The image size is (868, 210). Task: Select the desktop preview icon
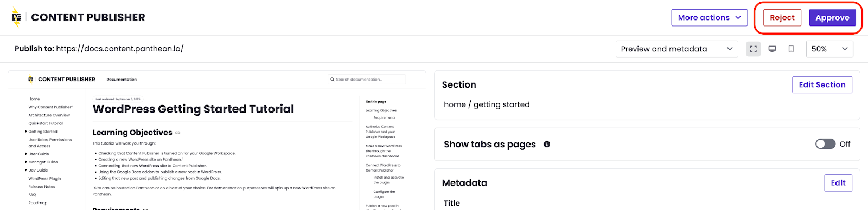coord(772,49)
